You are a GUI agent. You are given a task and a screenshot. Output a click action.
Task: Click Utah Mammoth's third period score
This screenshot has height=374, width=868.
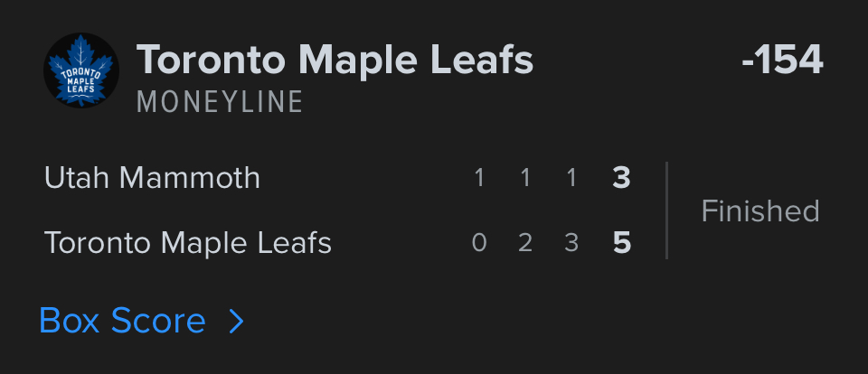[x=571, y=178]
